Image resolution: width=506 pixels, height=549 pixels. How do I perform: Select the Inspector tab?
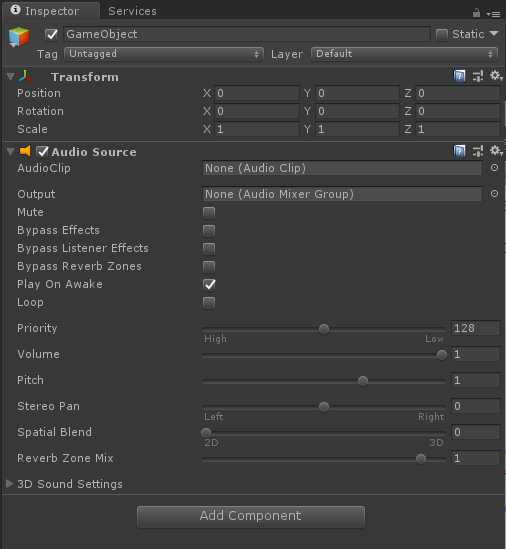tap(51, 11)
